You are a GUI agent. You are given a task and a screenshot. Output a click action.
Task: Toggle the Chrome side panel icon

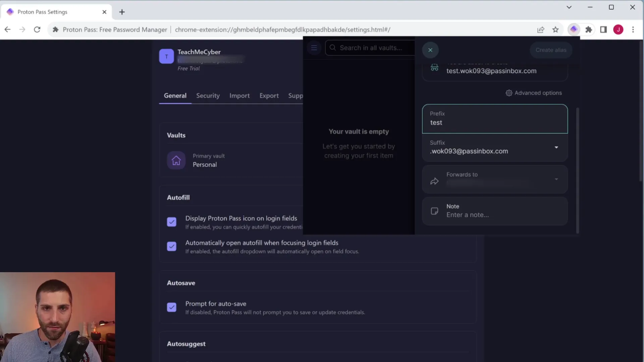click(x=603, y=29)
